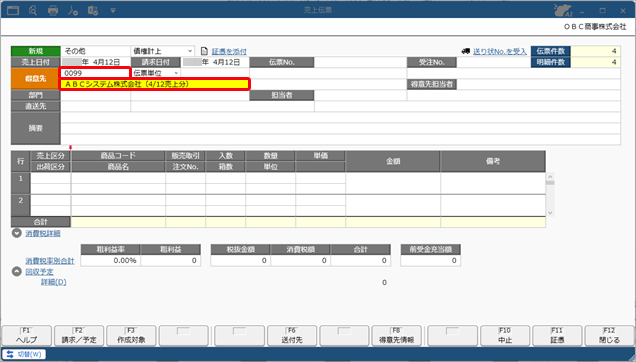Collapse the 回収予定 section arrow

tap(17, 272)
